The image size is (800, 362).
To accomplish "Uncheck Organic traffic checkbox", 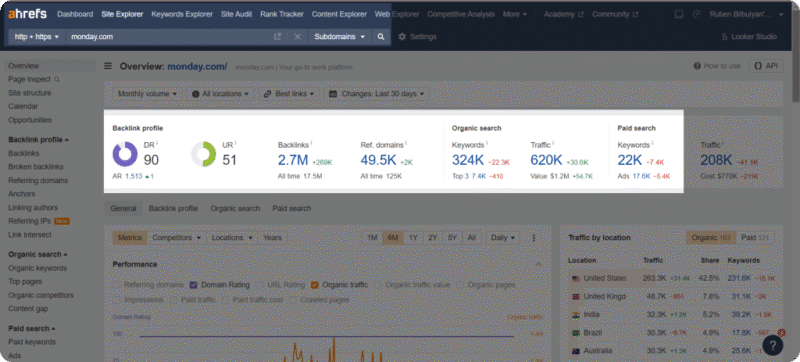I will click(315, 285).
